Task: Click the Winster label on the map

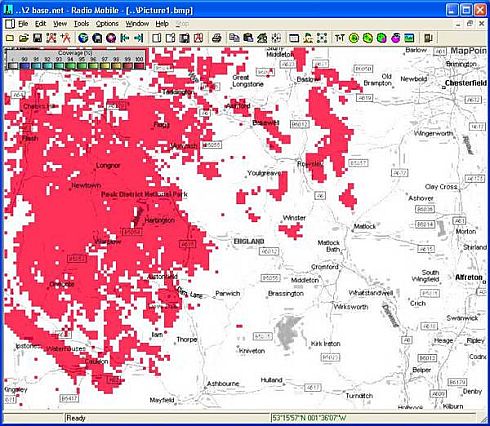Action: pos(294,218)
